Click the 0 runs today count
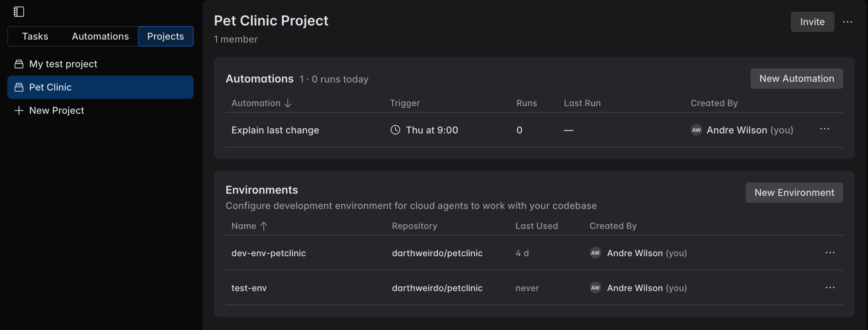 [340, 79]
